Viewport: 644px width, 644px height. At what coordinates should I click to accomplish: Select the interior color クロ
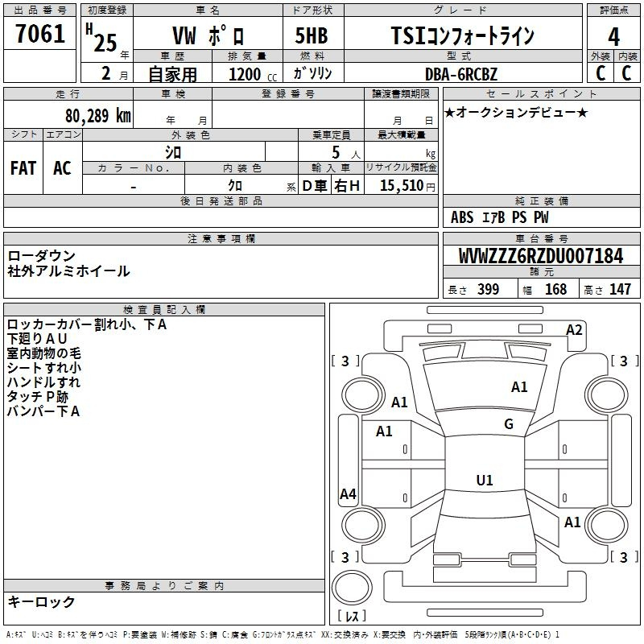[235, 186]
